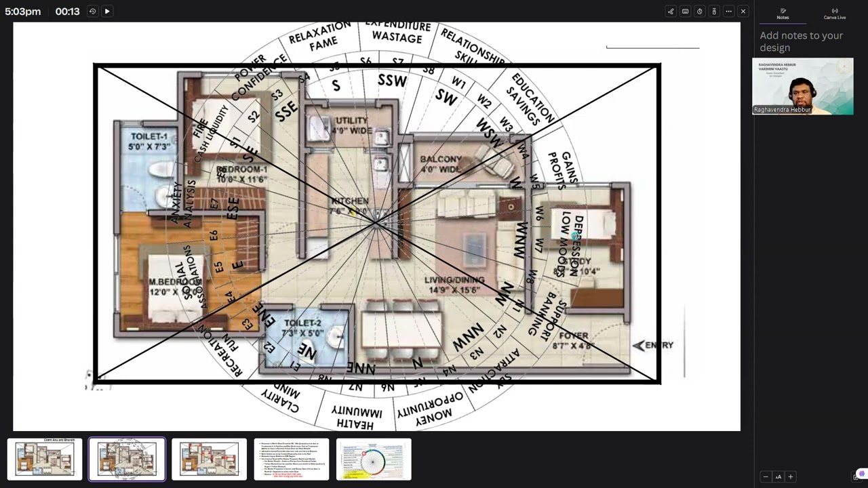
Task: Click 'MONEY OPPORTUNITY' on the compass wheel
Action: 430,409
